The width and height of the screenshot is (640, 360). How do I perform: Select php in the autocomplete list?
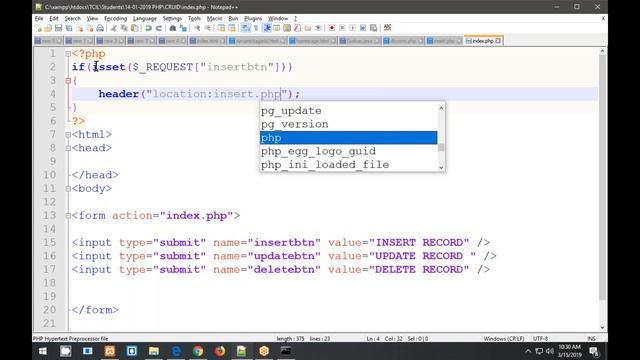(x=349, y=138)
